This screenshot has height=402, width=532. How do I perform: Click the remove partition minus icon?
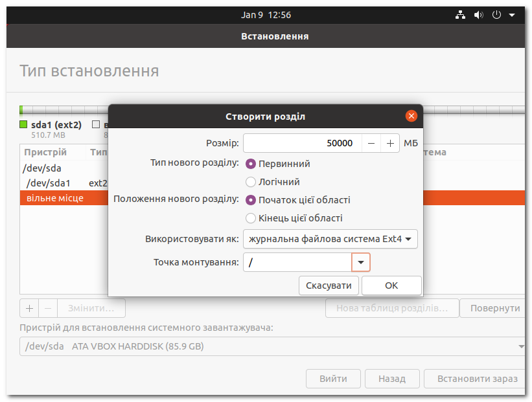pyautogui.click(x=47, y=307)
